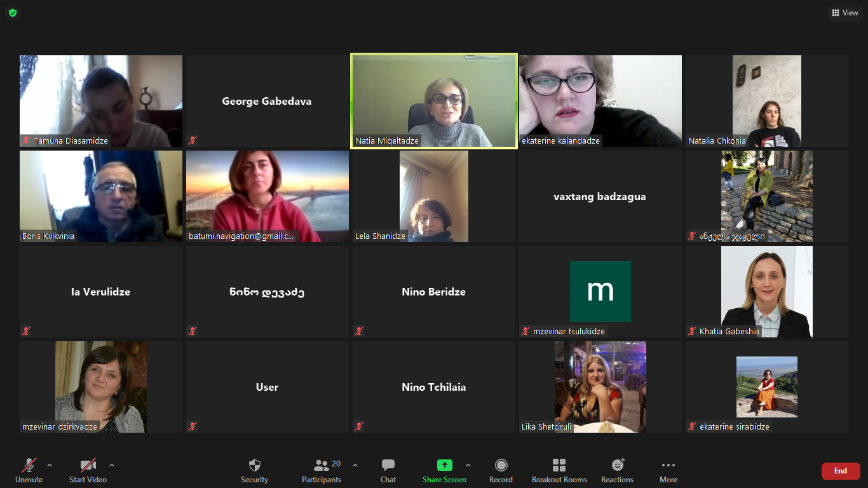Click muted mic icon on mzevinar tsulukidze
The height and width of the screenshot is (488, 868).
tap(526, 331)
